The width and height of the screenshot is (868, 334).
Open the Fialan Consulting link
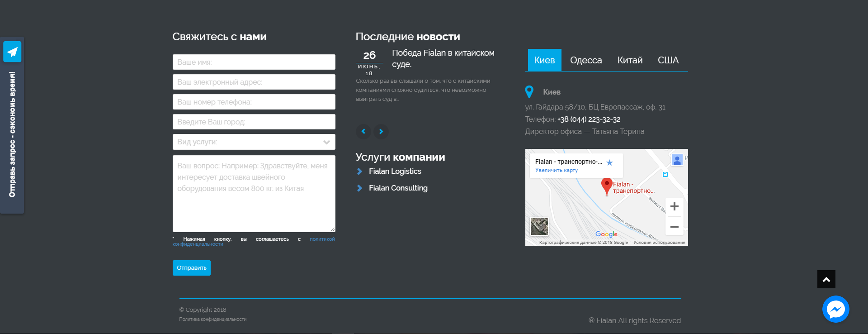pos(398,188)
